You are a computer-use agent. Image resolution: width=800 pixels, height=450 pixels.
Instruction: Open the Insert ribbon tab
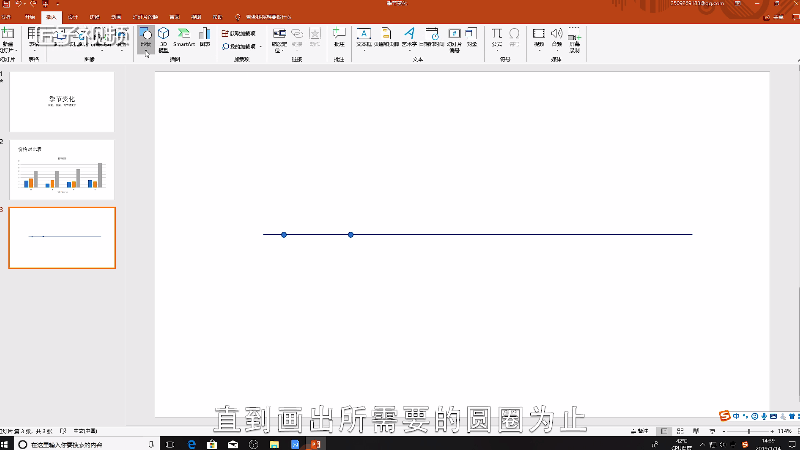(x=51, y=17)
